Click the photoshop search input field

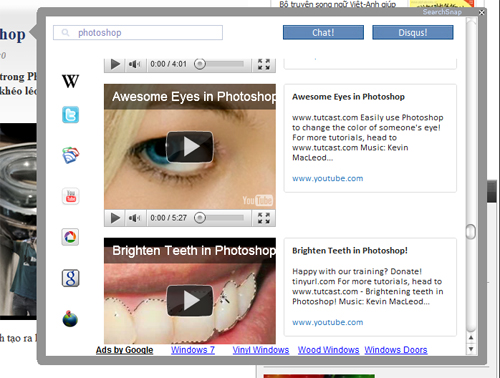(x=138, y=33)
